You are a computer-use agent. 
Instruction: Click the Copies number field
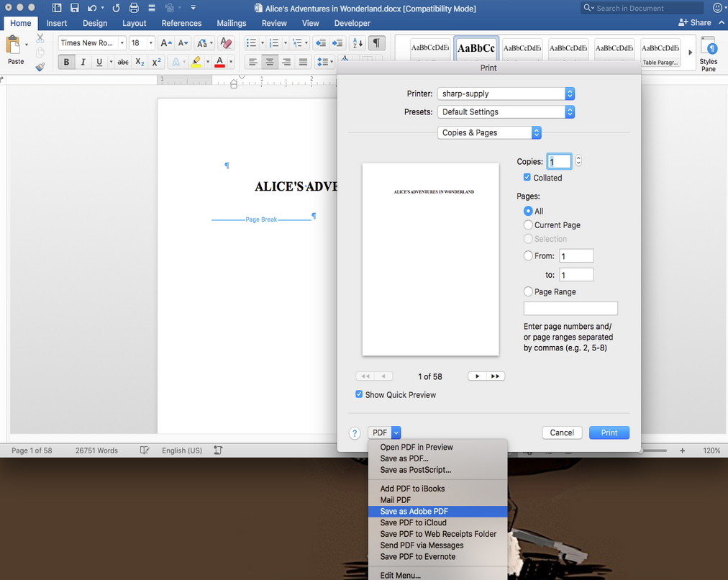coord(560,162)
